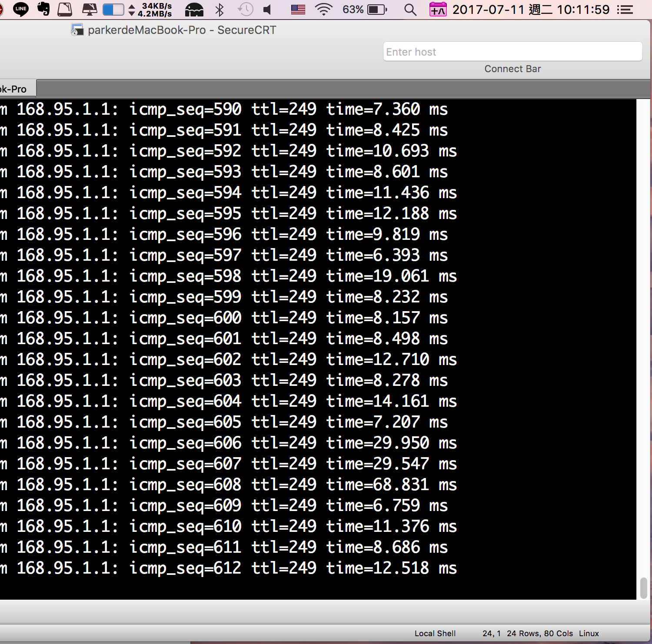Switch input source via US flag
The image size is (652, 644).
tap(298, 10)
